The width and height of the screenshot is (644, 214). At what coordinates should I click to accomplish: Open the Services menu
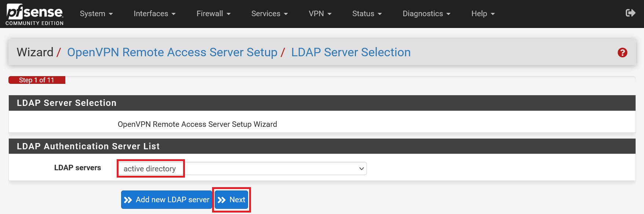point(269,14)
